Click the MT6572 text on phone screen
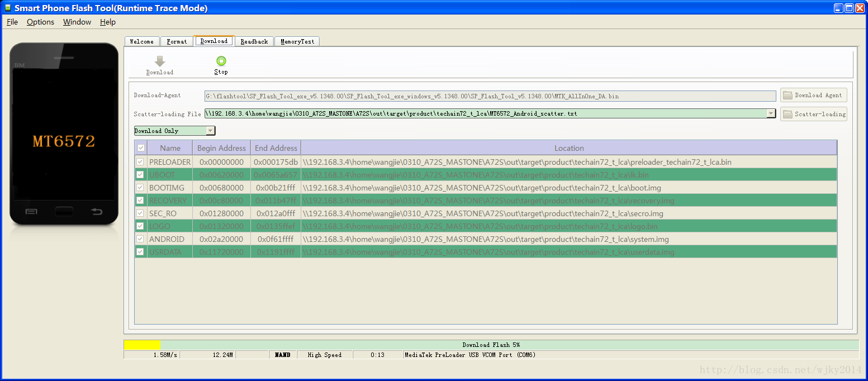 pos(64,141)
